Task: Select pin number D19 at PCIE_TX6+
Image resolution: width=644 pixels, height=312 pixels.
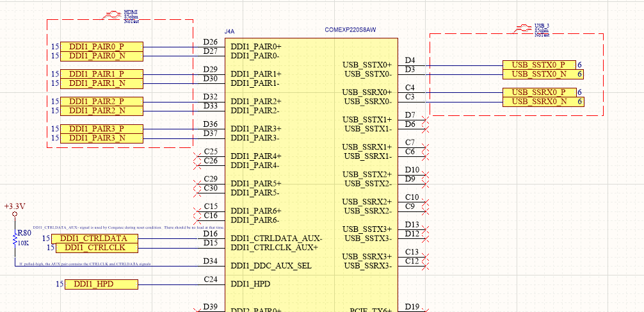Action: coord(412,307)
